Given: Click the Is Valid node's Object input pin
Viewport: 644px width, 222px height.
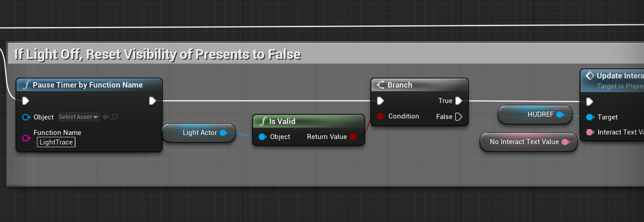Looking at the screenshot, I should coord(263,137).
